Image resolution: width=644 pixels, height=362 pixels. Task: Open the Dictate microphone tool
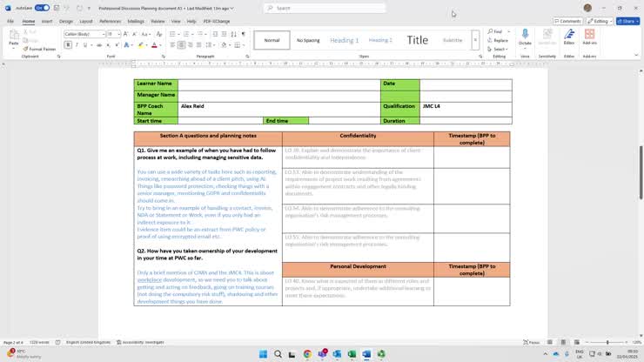pyautogui.click(x=525, y=37)
